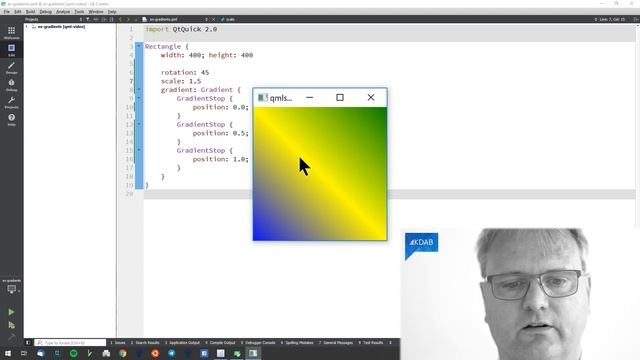The width and height of the screenshot is (640, 360).
Task: Open Task View on the taskbar
Action: point(24,353)
